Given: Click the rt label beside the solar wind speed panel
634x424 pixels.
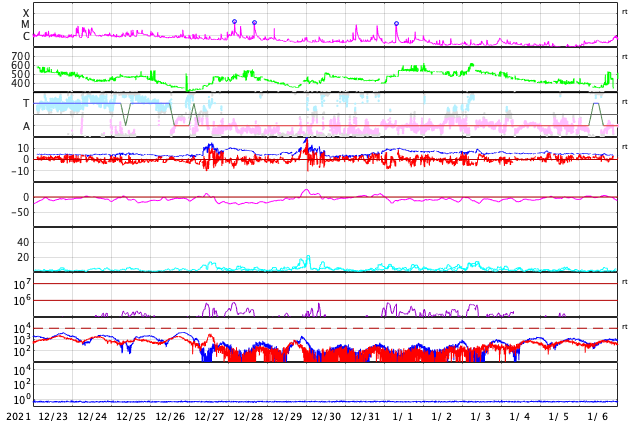Looking at the screenshot, I should pos(624,57).
